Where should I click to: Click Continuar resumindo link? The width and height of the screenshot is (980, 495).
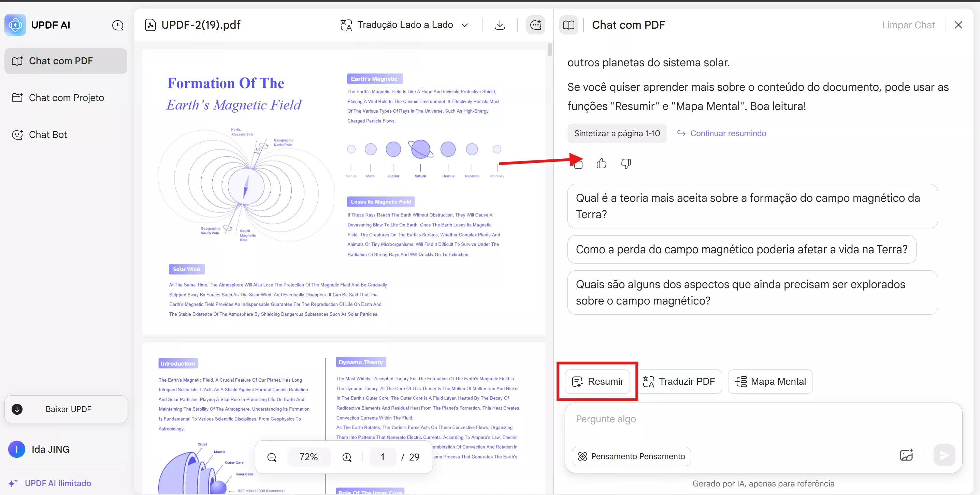pyautogui.click(x=722, y=133)
